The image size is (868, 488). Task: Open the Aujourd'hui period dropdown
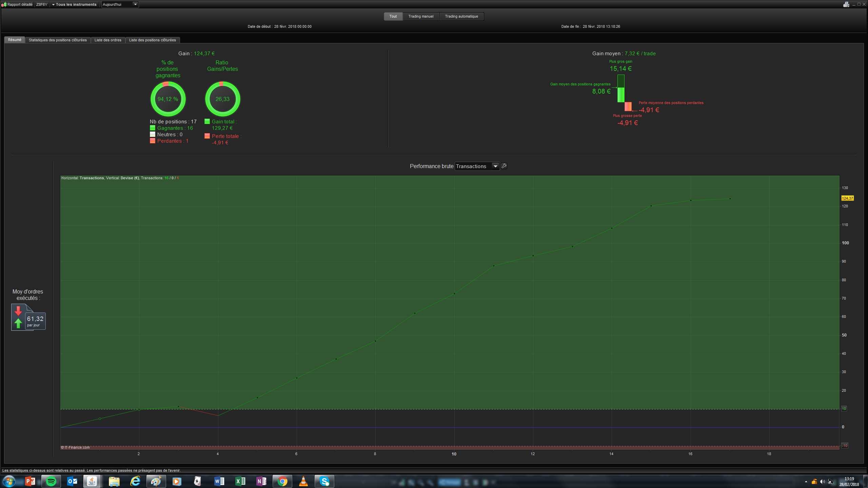(120, 4)
